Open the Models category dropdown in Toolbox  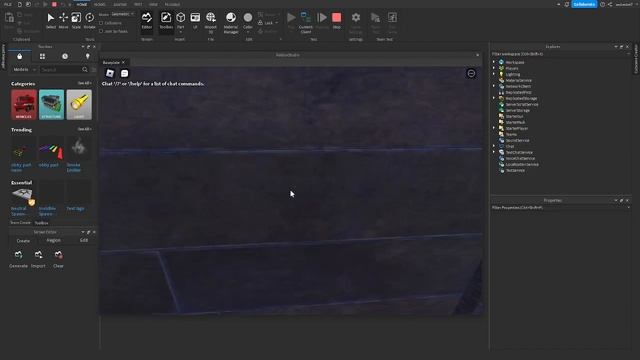24,70
